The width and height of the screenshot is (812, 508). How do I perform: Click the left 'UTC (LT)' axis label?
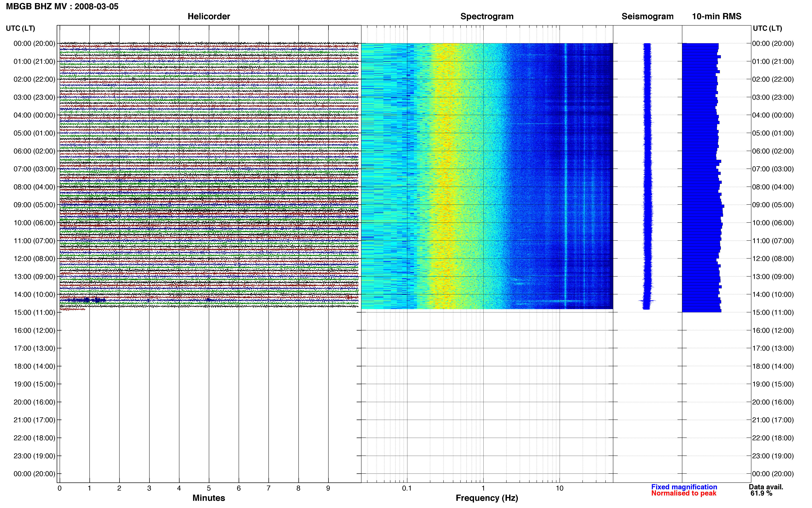point(21,28)
